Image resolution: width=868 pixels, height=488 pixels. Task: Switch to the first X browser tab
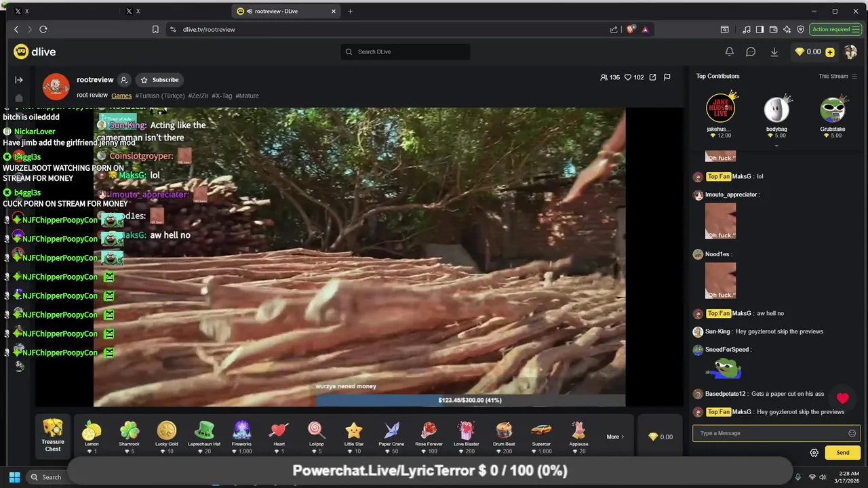tap(64, 12)
